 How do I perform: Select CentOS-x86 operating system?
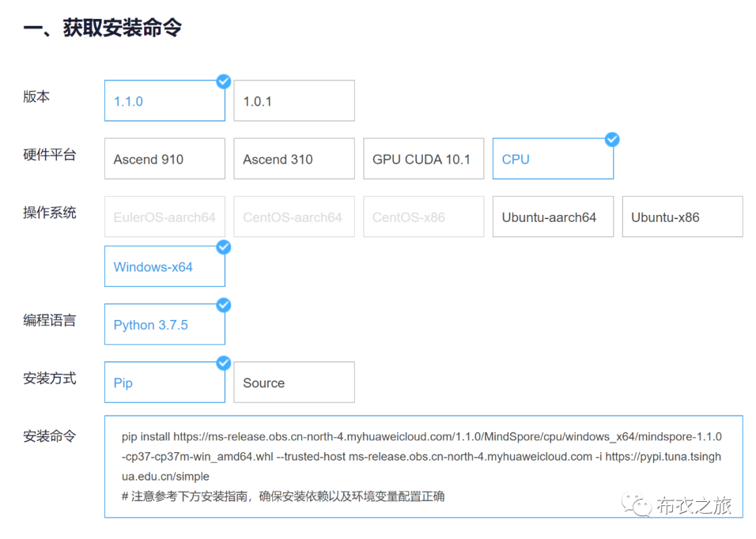(423, 216)
